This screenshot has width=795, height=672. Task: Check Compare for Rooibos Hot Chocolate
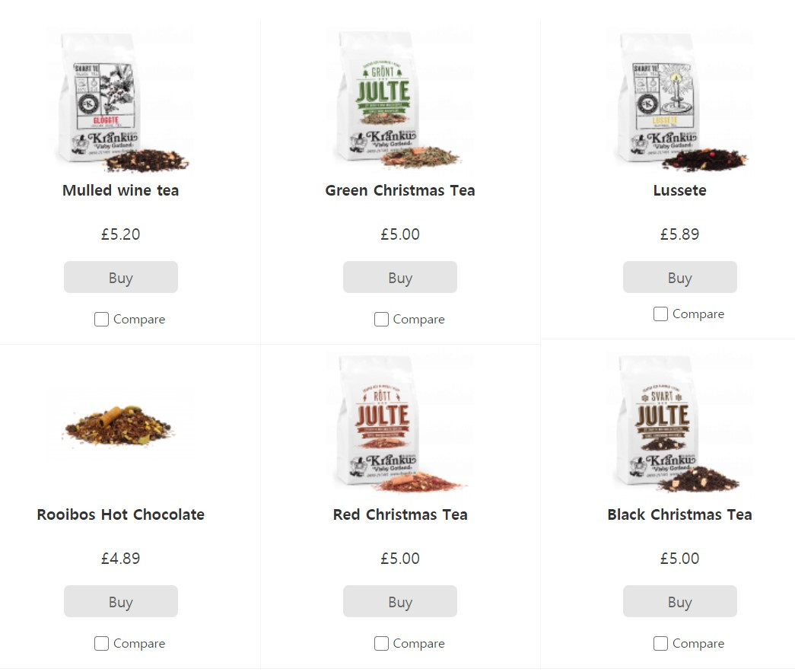pos(101,644)
